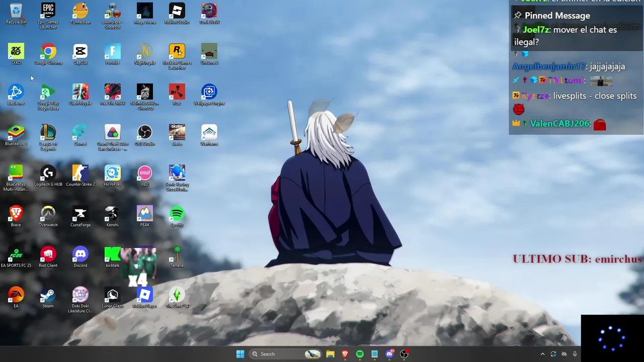Click the taskbar Search box
The height and width of the screenshot is (362, 644).
[285, 354]
